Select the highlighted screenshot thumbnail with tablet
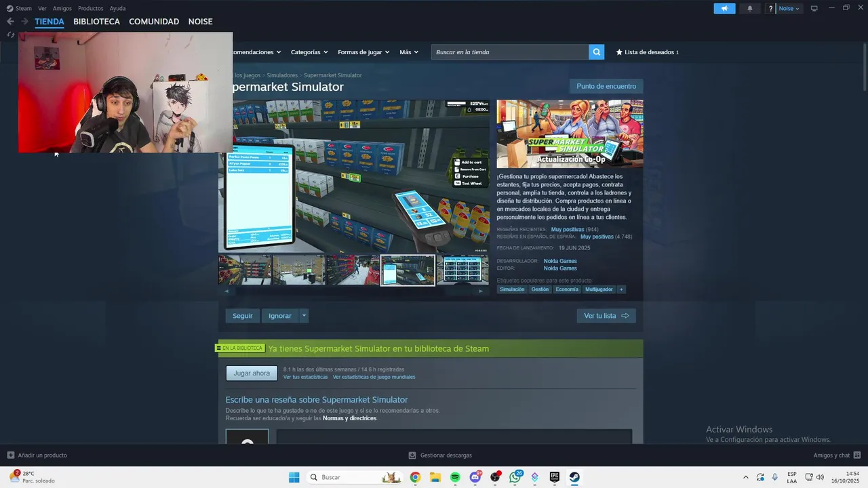 [x=408, y=270]
